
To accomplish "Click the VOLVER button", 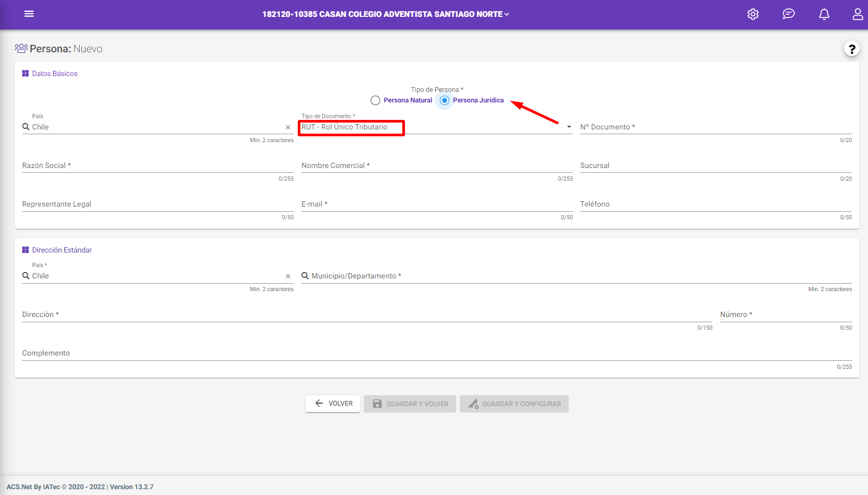I will [333, 404].
